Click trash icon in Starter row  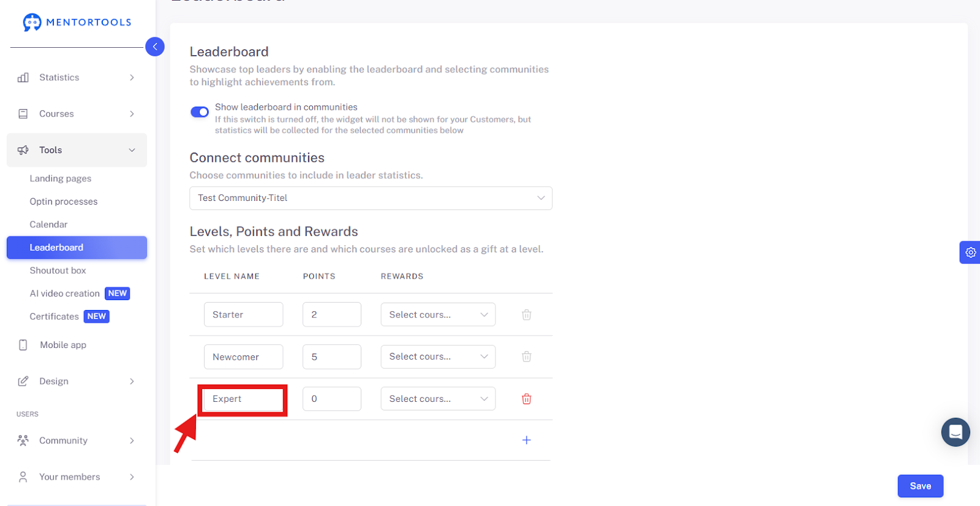526,315
